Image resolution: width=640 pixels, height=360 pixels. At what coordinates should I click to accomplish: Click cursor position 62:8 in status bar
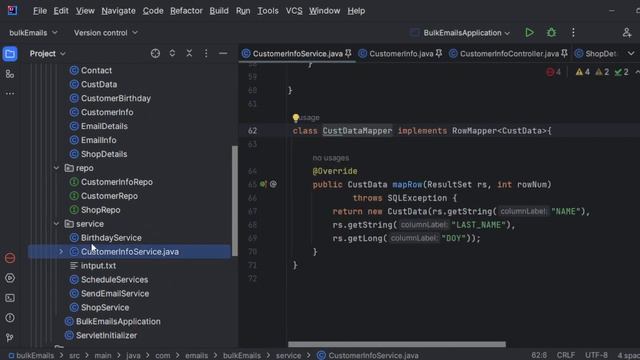(539, 355)
